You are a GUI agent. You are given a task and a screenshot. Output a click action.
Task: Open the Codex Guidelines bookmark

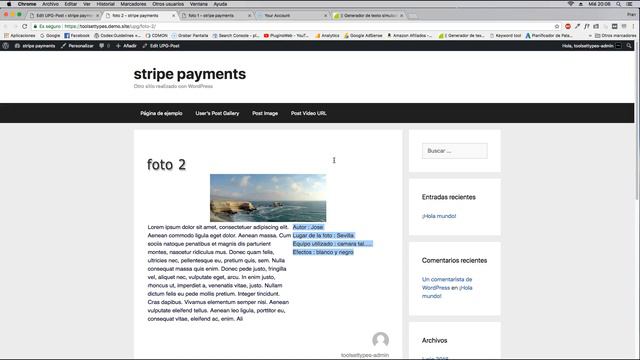[117, 36]
